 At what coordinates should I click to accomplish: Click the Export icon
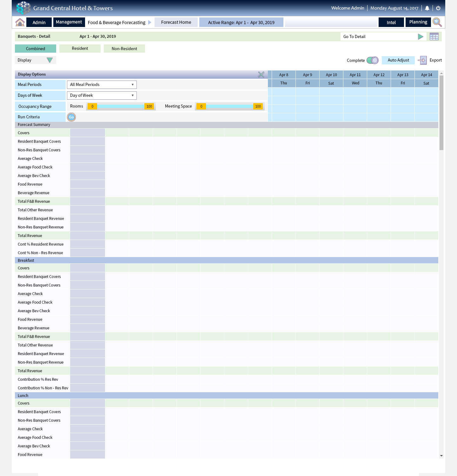point(422,60)
